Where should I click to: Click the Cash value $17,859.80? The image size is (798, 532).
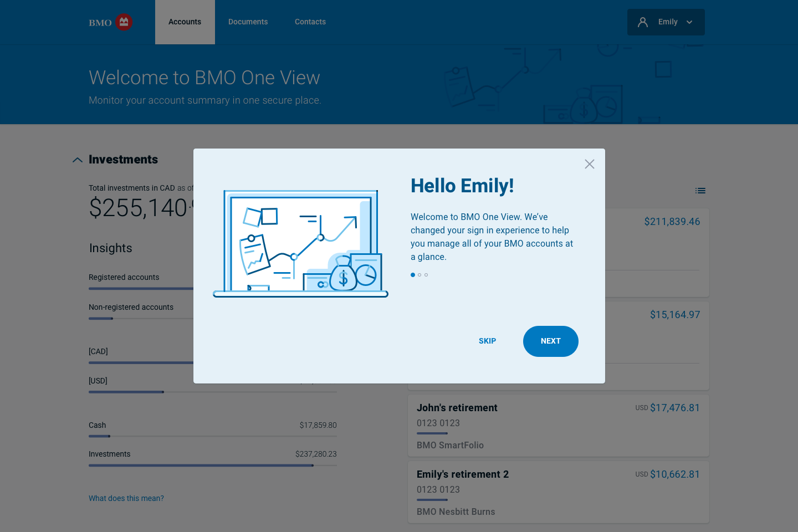tap(318, 425)
